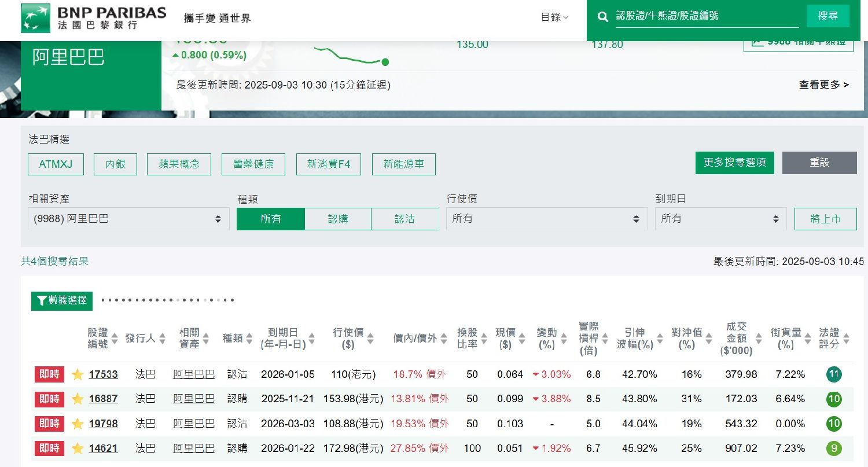868x467 pixels.
Task: Star warrant 16887 as favorite
Action: click(78, 399)
